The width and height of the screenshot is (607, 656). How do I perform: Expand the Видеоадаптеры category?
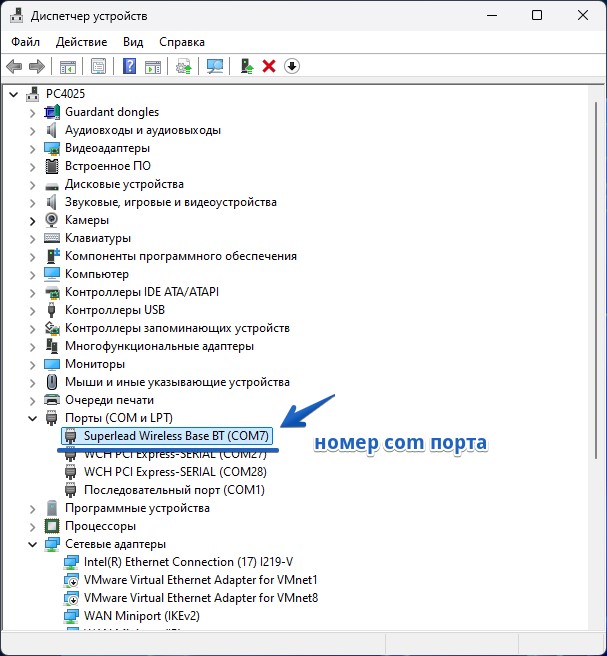click(33, 148)
